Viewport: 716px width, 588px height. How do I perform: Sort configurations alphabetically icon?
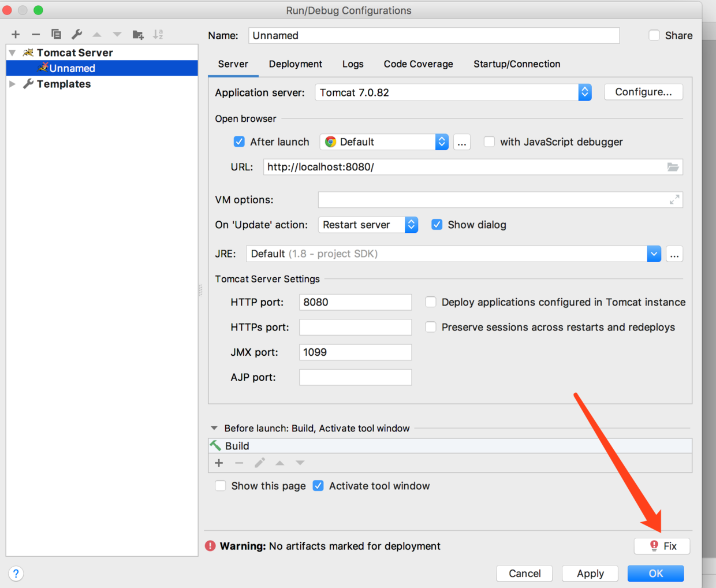158,35
